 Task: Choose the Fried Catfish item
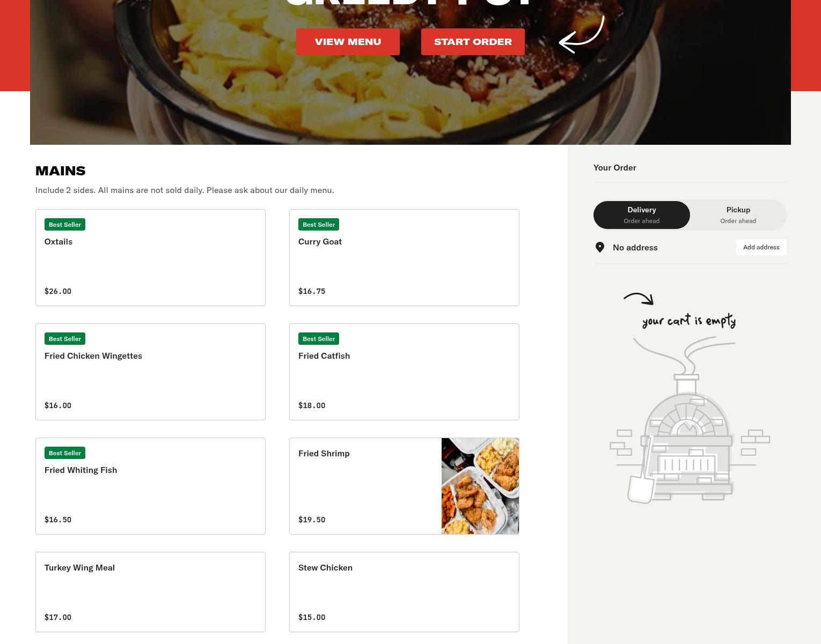point(404,372)
